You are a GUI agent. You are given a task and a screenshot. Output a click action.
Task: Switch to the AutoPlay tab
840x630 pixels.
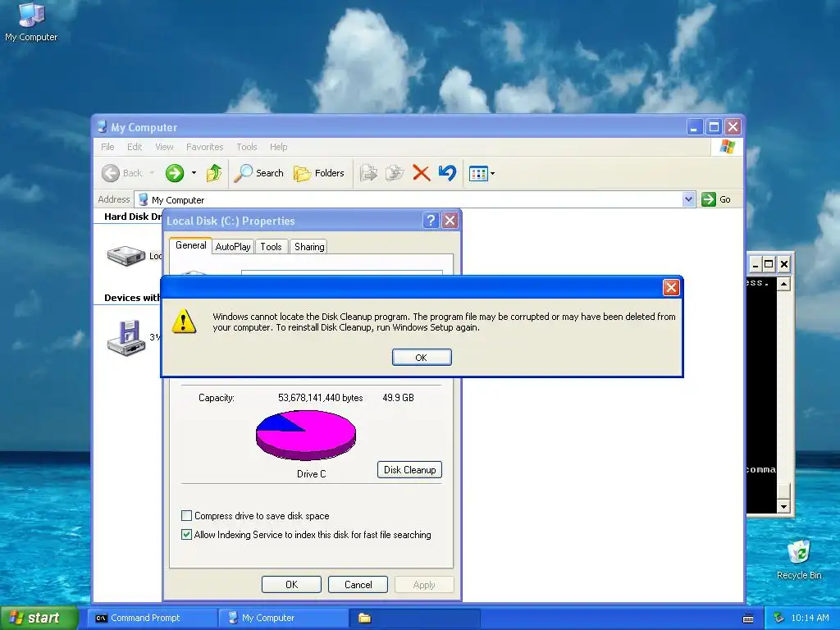coord(233,246)
